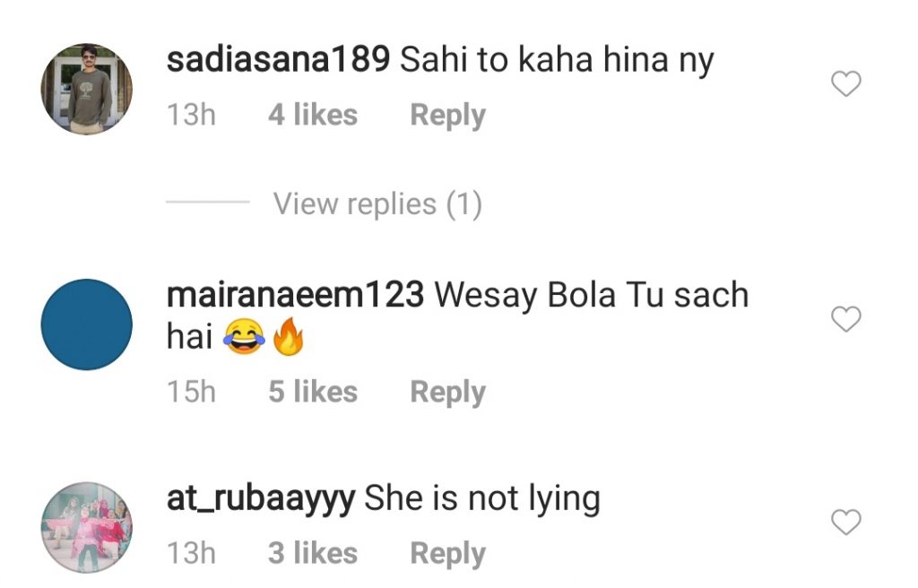Open the at_rubaayyy username link
This screenshot has height=588, width=918.
coord(261,499)
